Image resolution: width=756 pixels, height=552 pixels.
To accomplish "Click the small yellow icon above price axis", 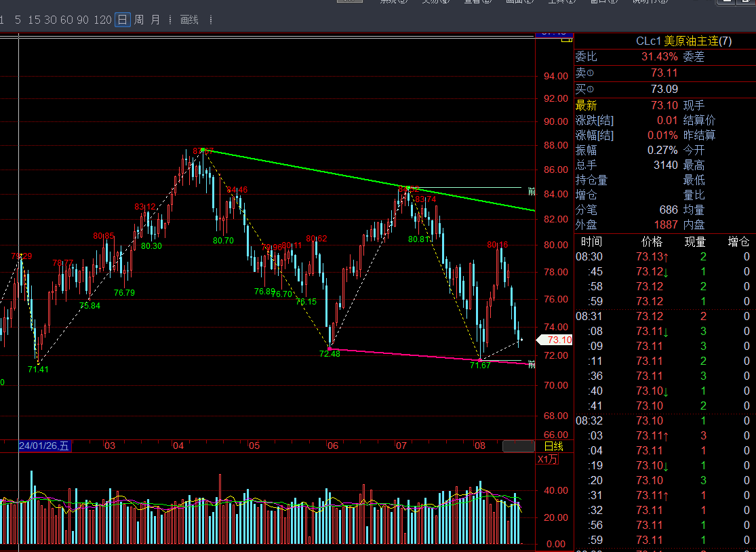I will [x=567, y=39].
